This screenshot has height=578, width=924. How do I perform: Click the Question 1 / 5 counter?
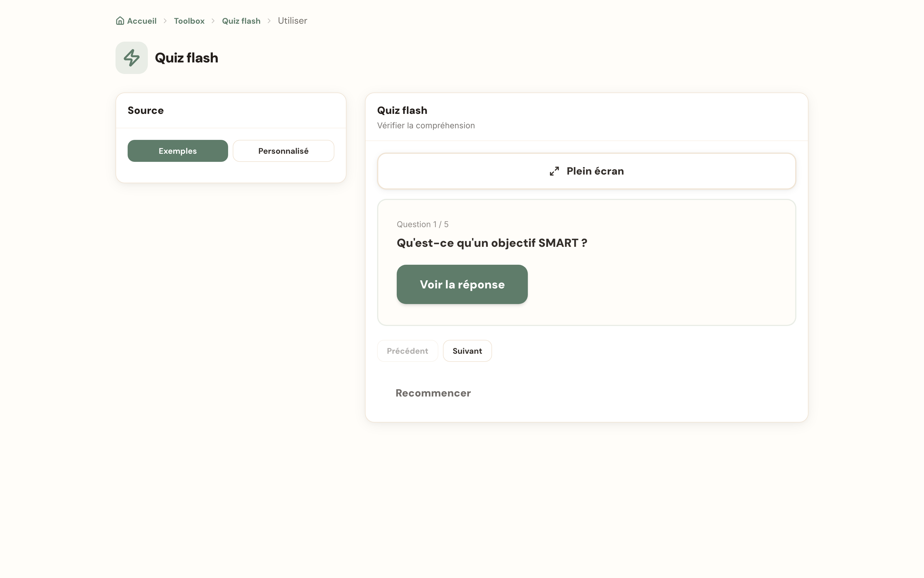click(x=422, y=224)
